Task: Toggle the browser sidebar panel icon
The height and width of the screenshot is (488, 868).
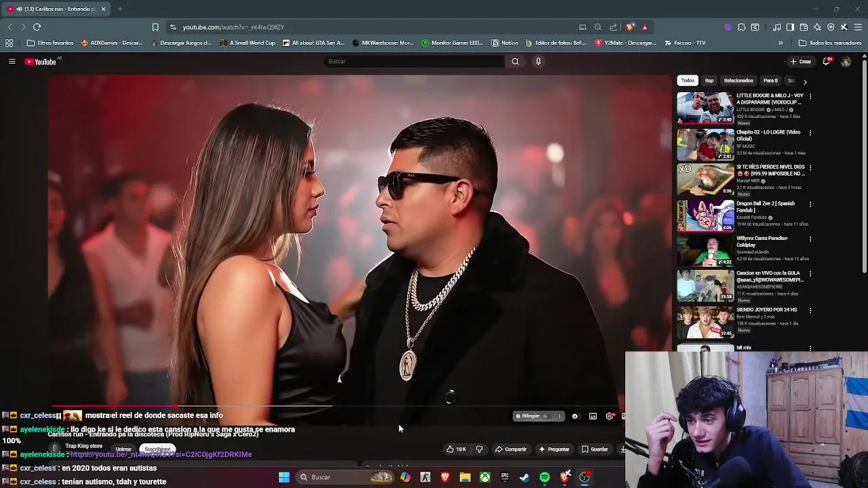Action: 790,27
